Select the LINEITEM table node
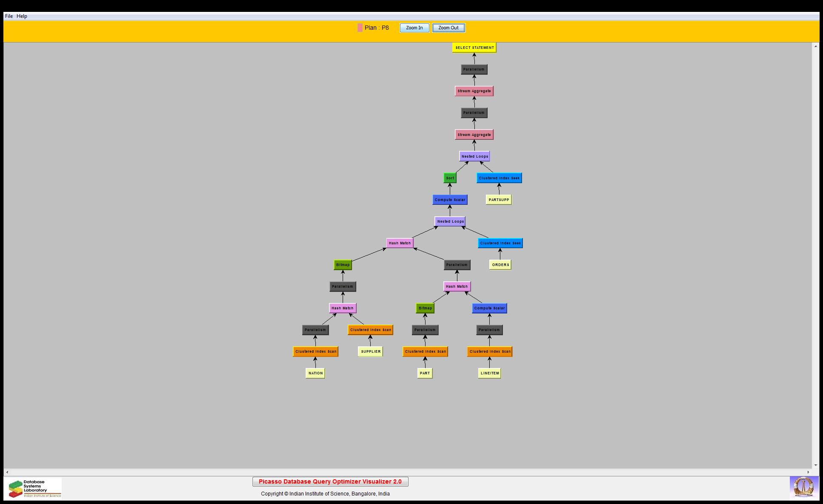Screen dimensions: 823x504 [489, 373]
